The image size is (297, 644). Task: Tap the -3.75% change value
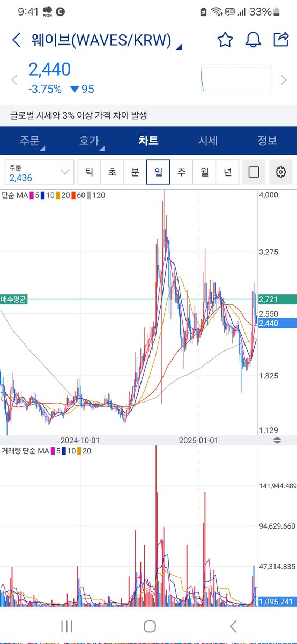click(x=45, y=90)
